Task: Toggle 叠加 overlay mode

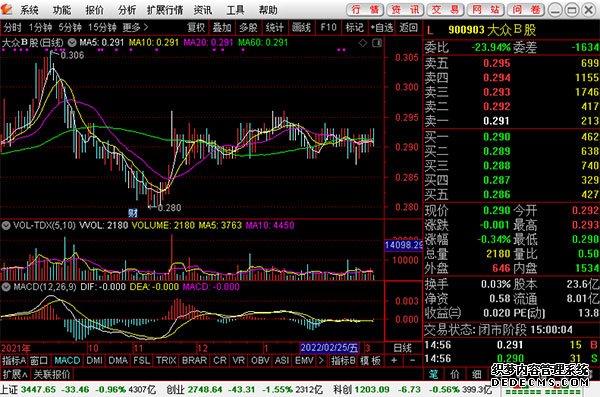Action: pos(222,28)
